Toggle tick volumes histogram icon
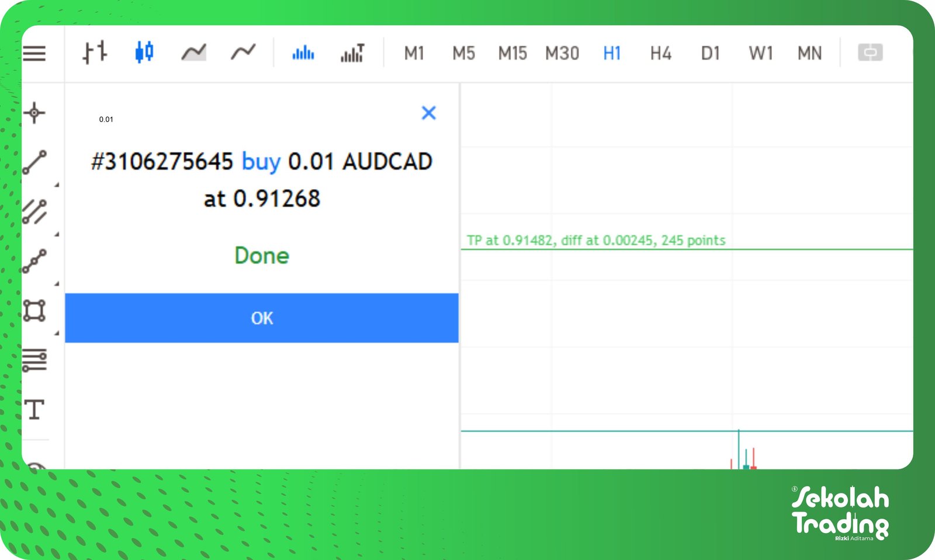Viewport: 935px width, 560px height. [x=303, y=53]
